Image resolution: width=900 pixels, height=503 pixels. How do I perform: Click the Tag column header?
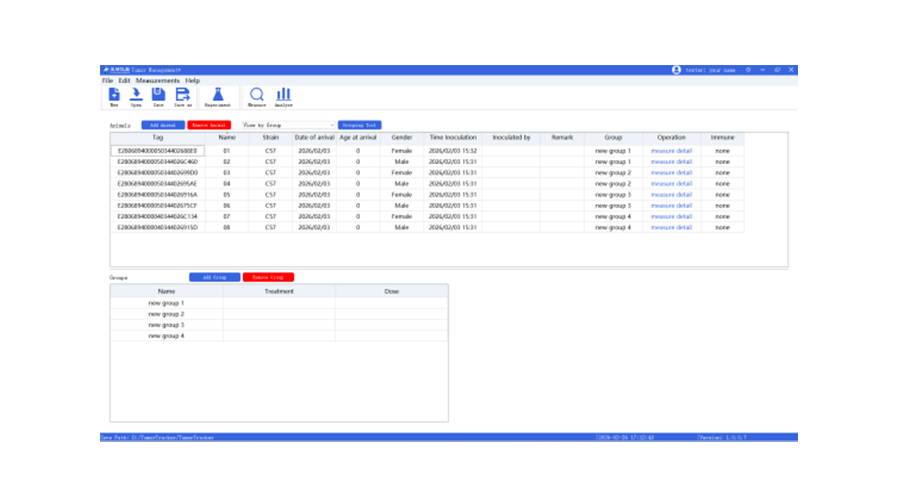tap(158, 137)
